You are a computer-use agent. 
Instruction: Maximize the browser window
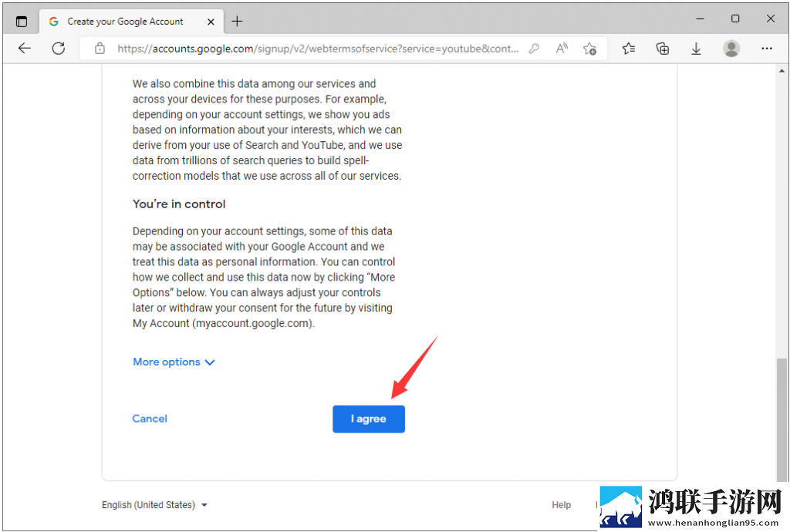[x=735, y=19]
